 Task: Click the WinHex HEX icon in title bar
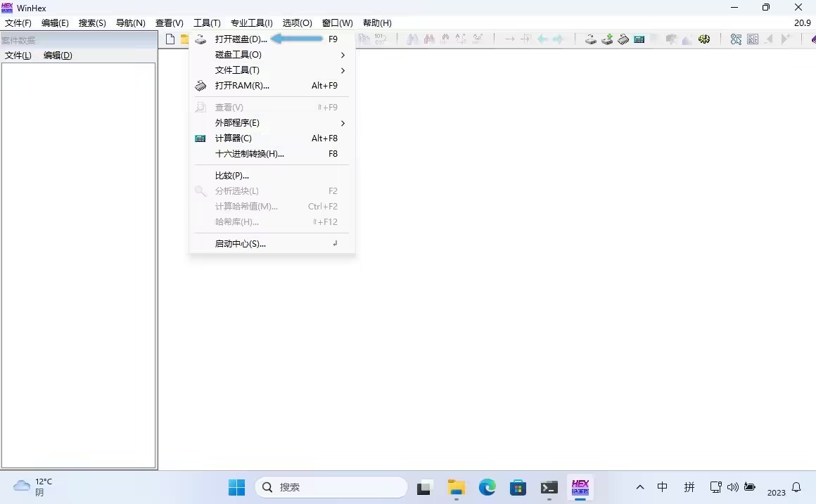[7, 8]
